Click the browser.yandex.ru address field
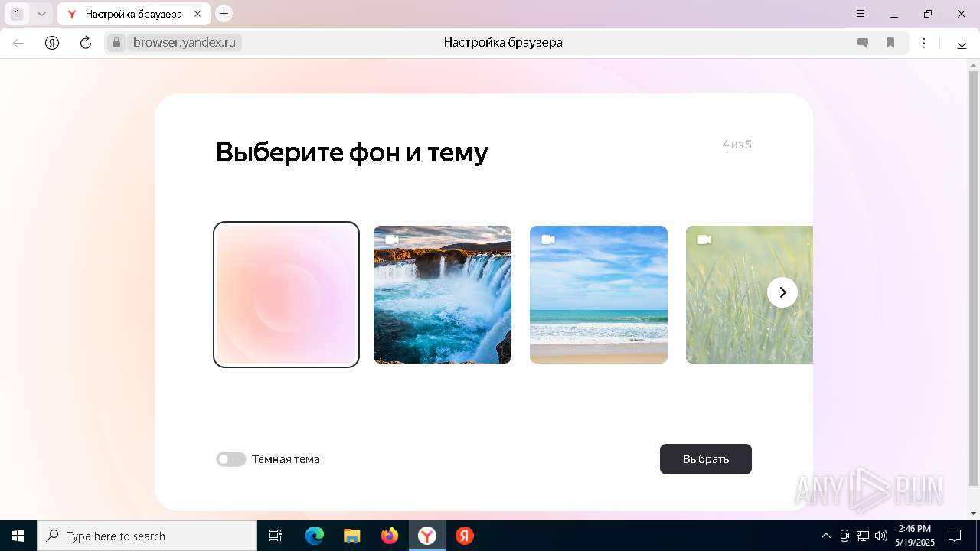The image size is (980, 551). coord(185,43)
